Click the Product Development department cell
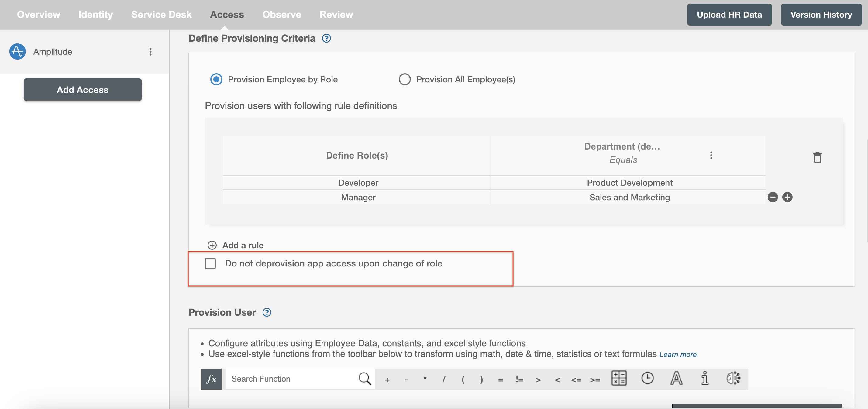The height and width of the screenshot is (409, 868). 629,183
